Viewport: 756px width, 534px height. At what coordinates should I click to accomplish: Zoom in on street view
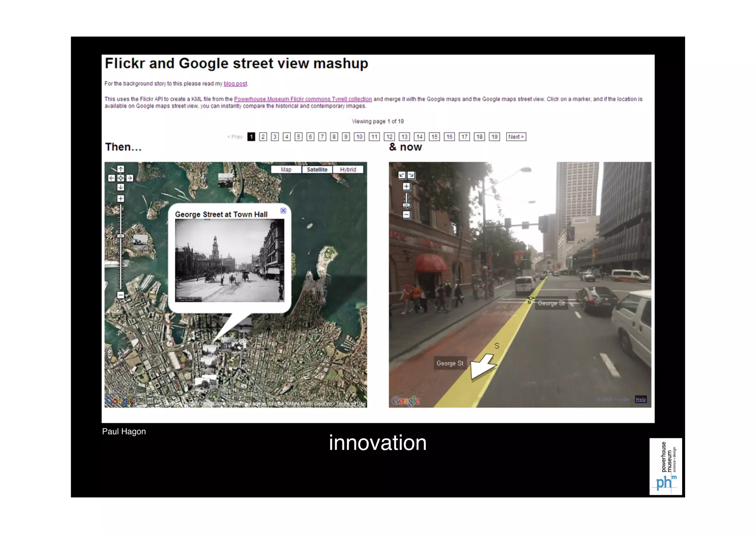(x=406, y=186)
